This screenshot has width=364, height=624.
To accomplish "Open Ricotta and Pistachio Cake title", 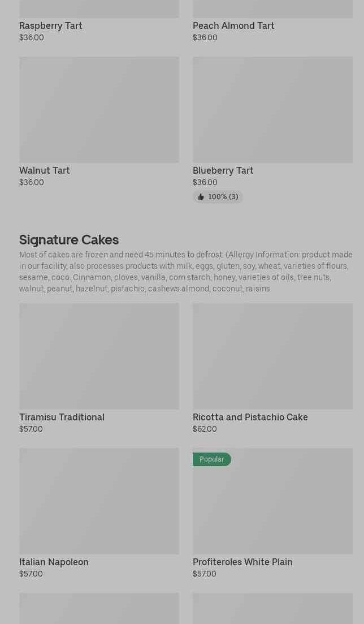I will tap(250, 417).
